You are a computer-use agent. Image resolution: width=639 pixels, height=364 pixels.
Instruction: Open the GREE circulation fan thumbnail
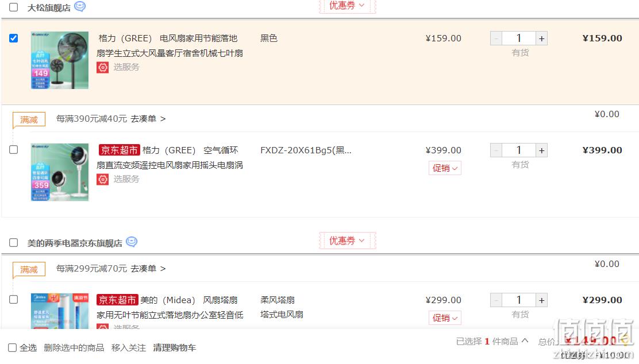tap(60, 172)
